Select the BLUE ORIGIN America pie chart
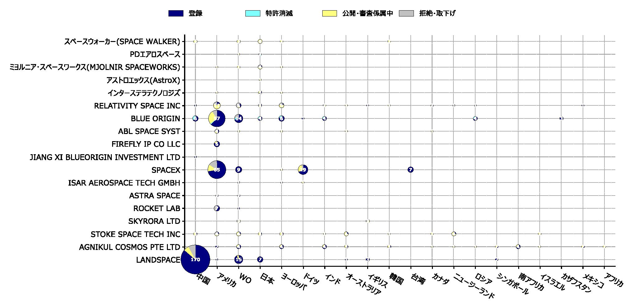The image size is (644, 305). [x=217, y=118]
